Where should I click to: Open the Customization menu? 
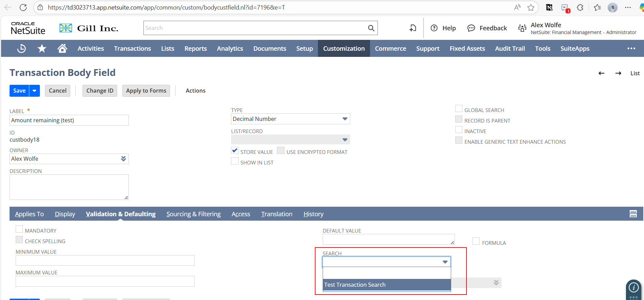(x=344, y=49)
